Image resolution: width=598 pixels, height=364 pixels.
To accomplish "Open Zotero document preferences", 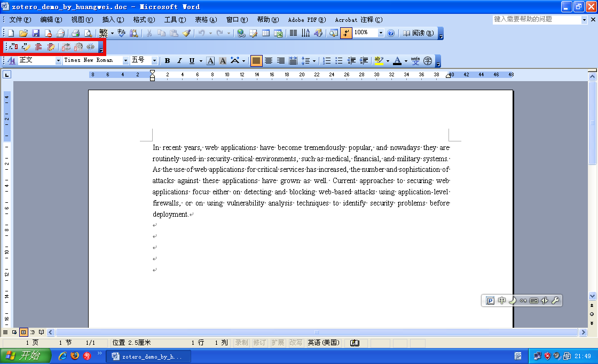I will point(78,47).
